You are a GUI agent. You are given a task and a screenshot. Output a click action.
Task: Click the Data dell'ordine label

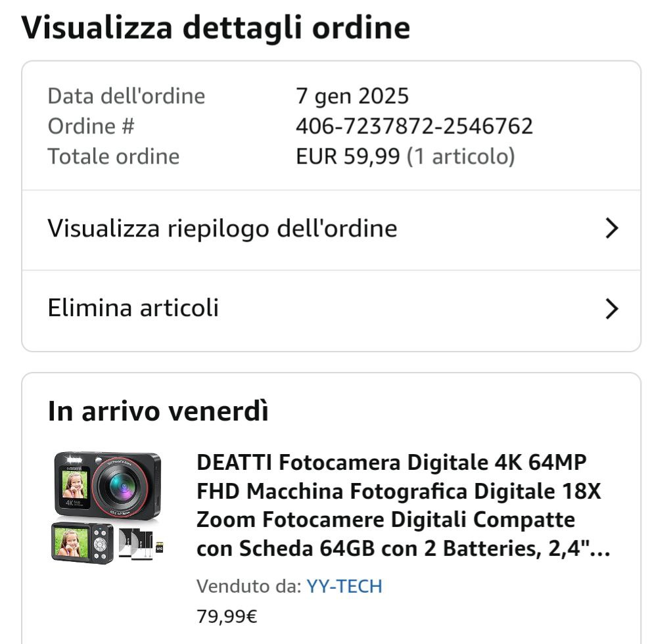126,96
